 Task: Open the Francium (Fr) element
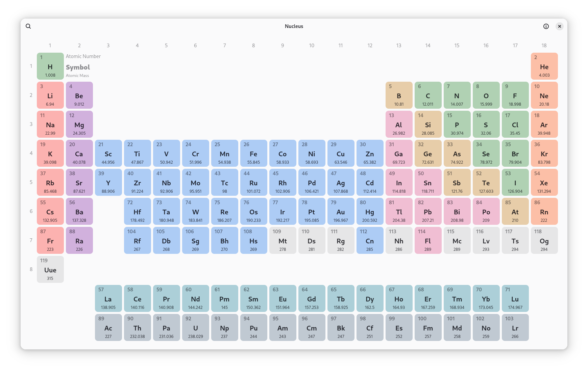(50, 240)
